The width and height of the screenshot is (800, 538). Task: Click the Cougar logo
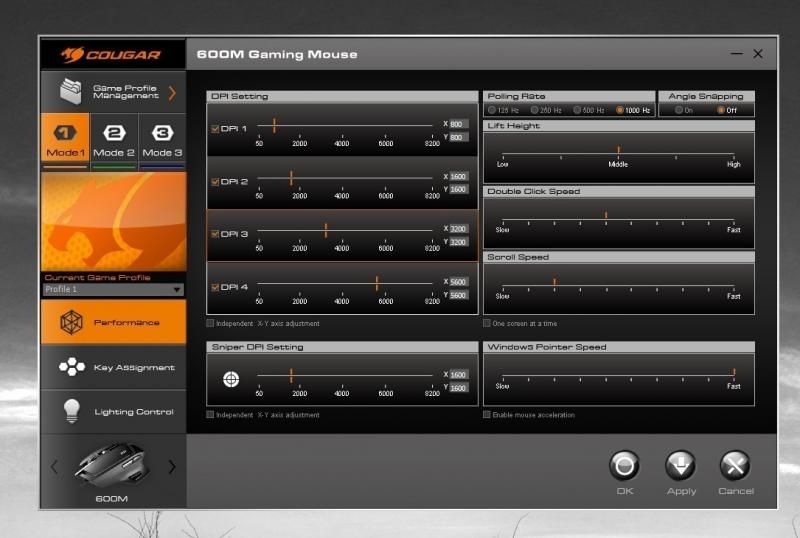tap(111, 54)
